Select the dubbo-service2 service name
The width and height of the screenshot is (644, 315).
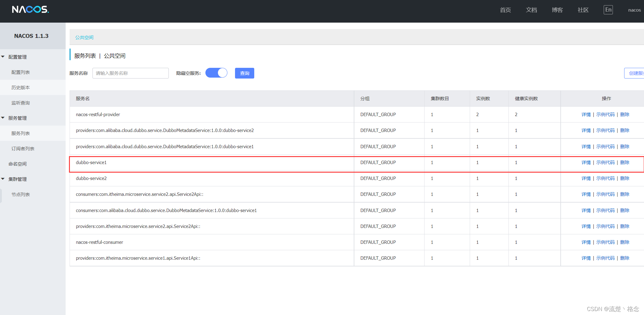tap(91, 178)
